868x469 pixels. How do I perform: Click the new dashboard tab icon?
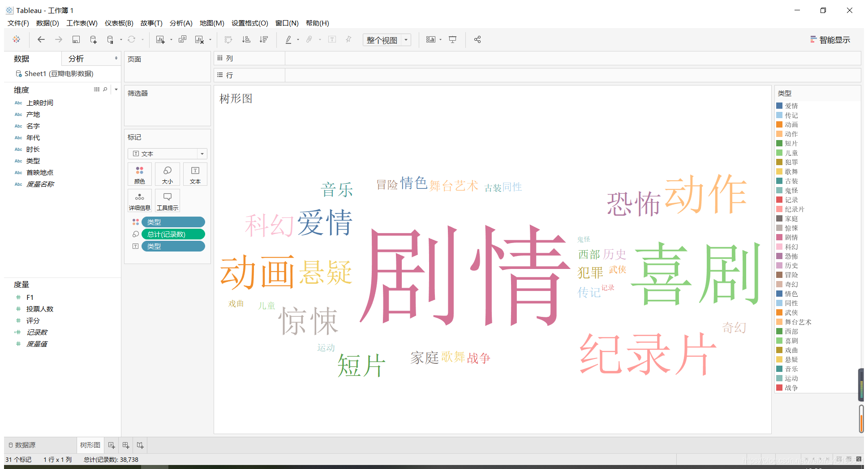click(x=126, y=445)
